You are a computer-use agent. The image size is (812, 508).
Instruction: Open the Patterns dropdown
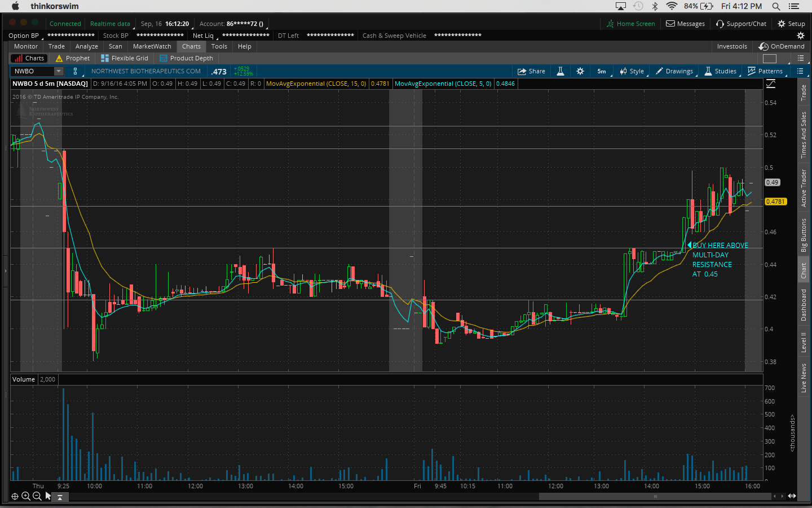(765, 71)
